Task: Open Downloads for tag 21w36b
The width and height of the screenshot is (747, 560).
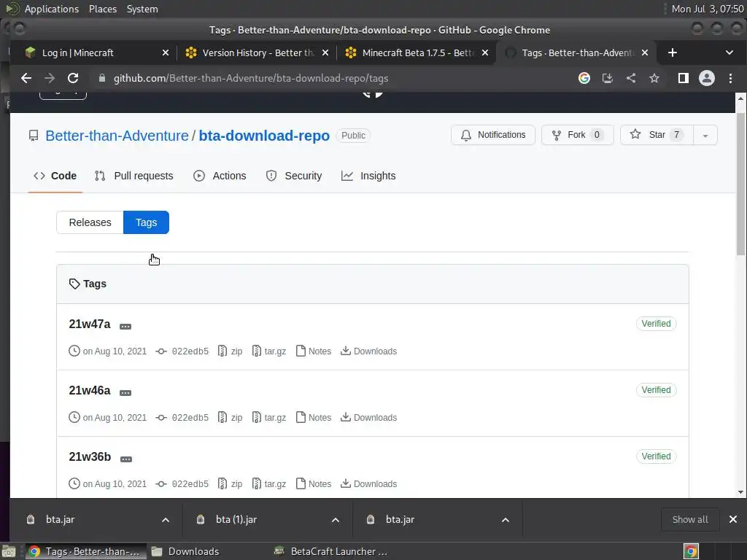Action: (x=368, y=484)
